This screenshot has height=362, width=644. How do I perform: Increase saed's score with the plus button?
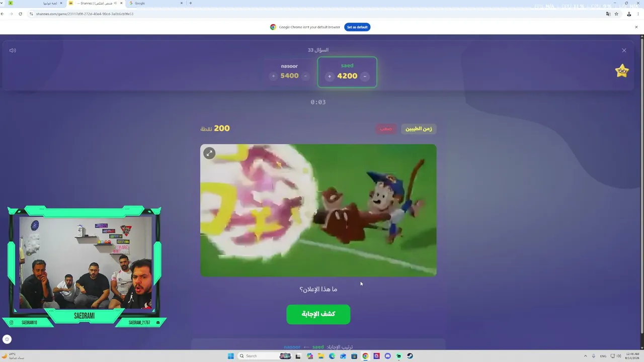[330, 76]
